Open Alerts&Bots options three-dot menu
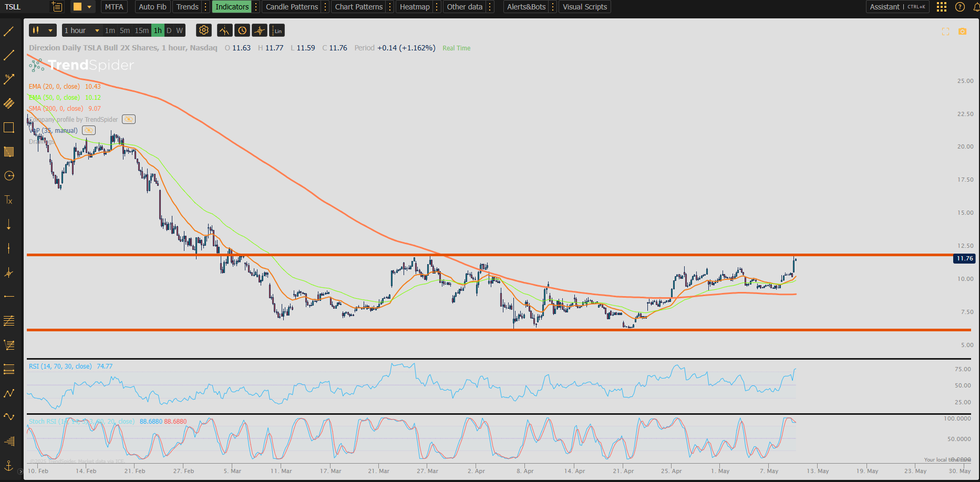Screen dimensions: 980x482 [x=553, y=7]
